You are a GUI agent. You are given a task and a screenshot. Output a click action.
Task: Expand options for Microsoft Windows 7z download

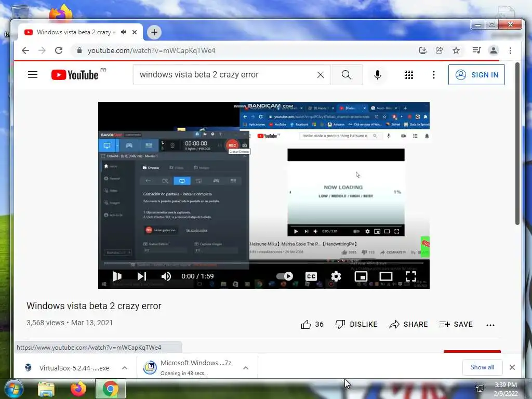246,368
